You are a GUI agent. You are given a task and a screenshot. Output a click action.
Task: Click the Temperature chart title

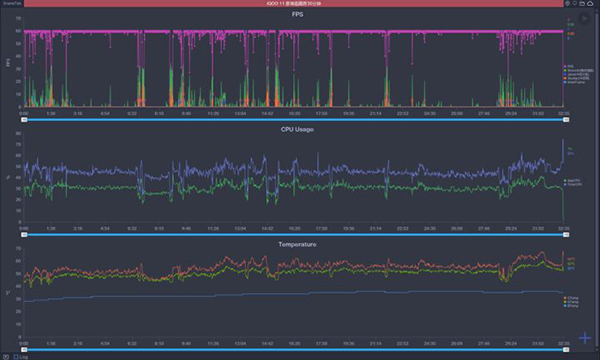[297, 244]
